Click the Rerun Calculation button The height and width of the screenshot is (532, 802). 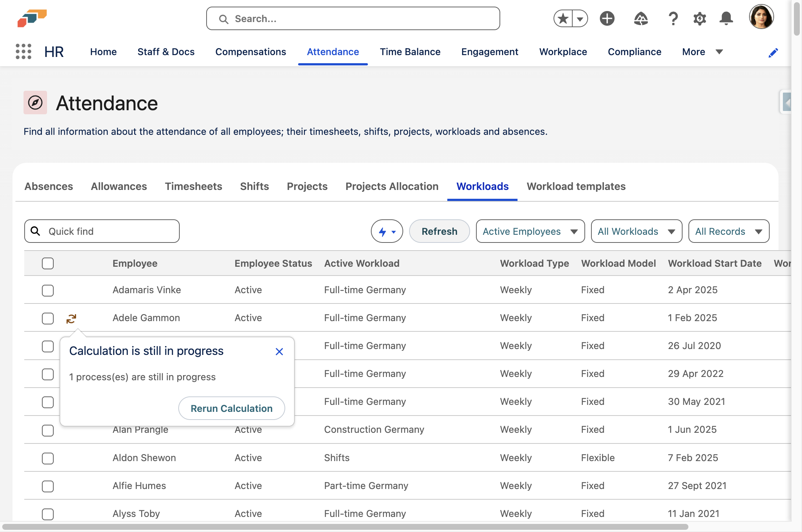point(231,408)
